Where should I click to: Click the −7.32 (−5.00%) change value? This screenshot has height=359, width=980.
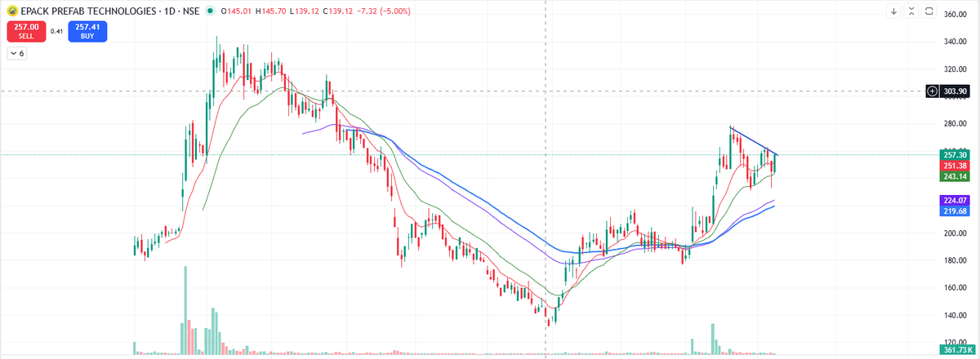(x=383, y=11)
